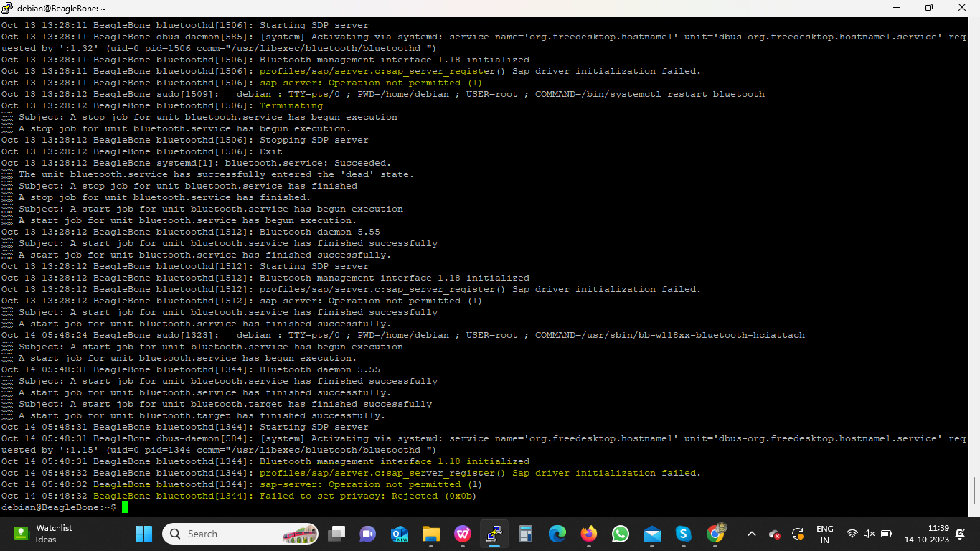
Task: Open WPS Office from the taskbar
Action: 462,534
